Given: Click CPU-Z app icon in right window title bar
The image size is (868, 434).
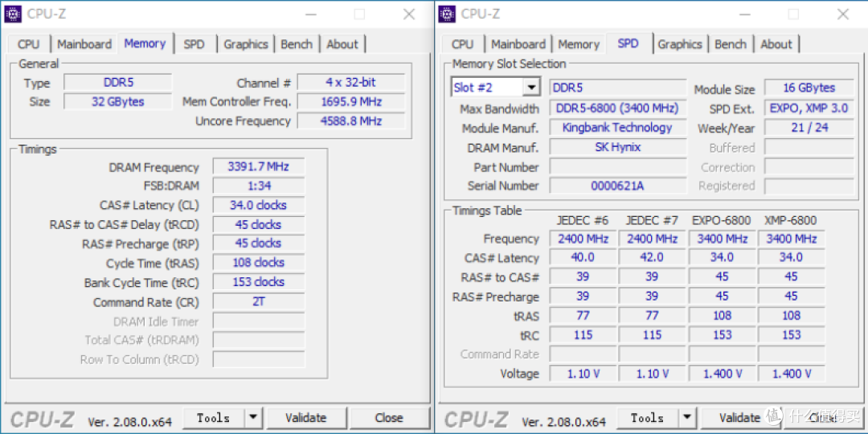Looking at the screenshot, I should (x=447, y=14).
